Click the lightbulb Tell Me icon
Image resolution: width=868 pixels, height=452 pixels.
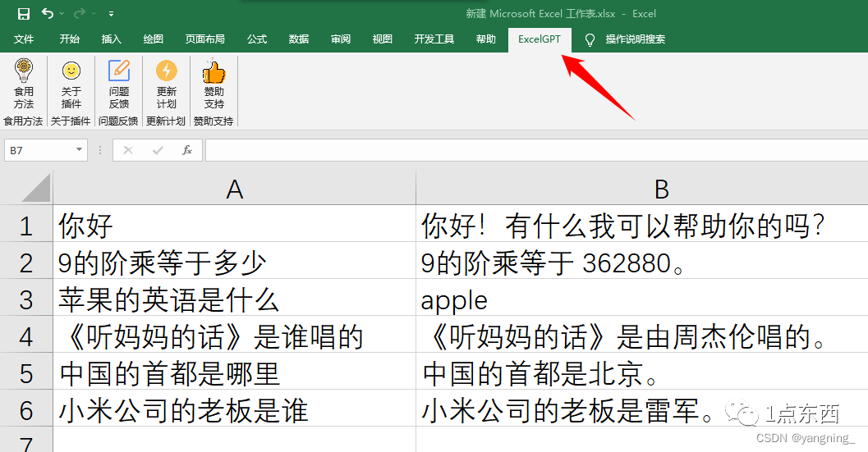590,40
